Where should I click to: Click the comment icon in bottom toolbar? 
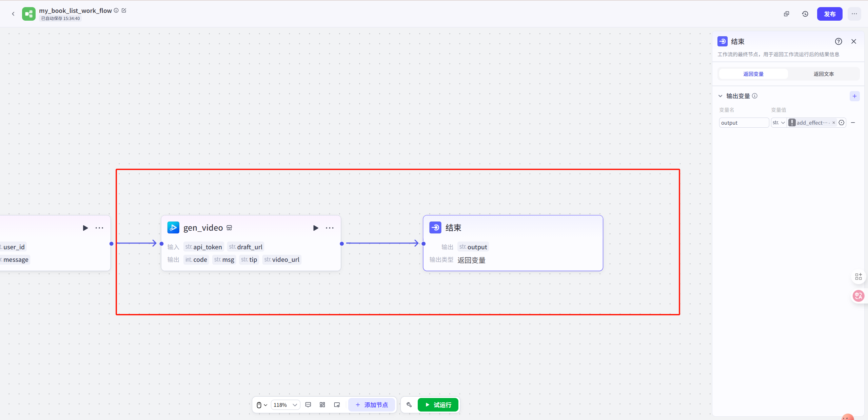tap(308, 405)
